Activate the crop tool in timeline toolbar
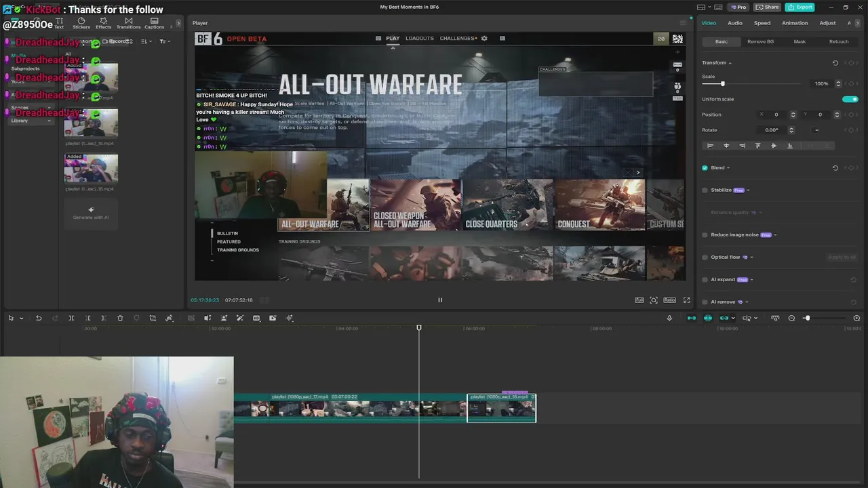 click(x=153, y=318)
